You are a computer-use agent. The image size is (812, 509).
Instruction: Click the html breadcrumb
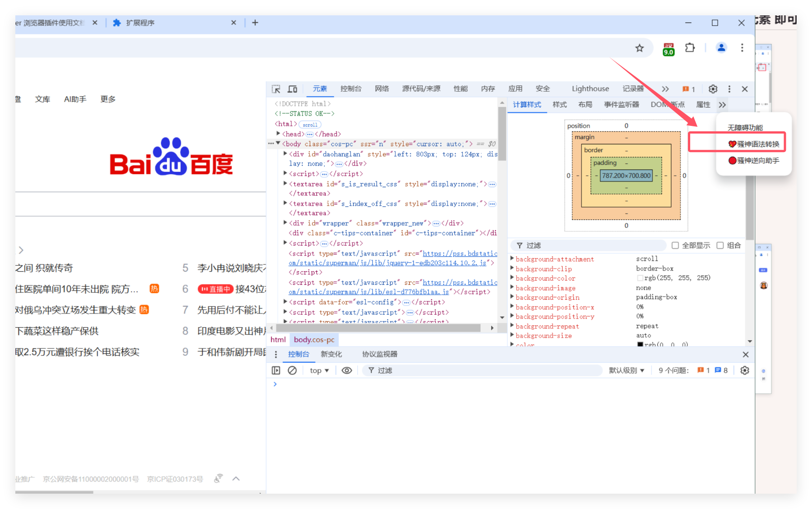[x=278, y=340]
